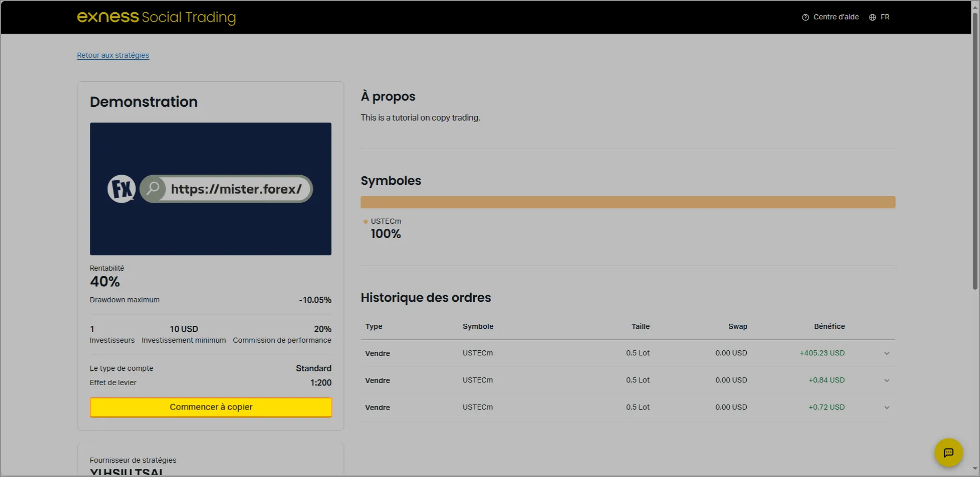Click the À propos heading
The image size is (980, 477).
pos(388,97)
